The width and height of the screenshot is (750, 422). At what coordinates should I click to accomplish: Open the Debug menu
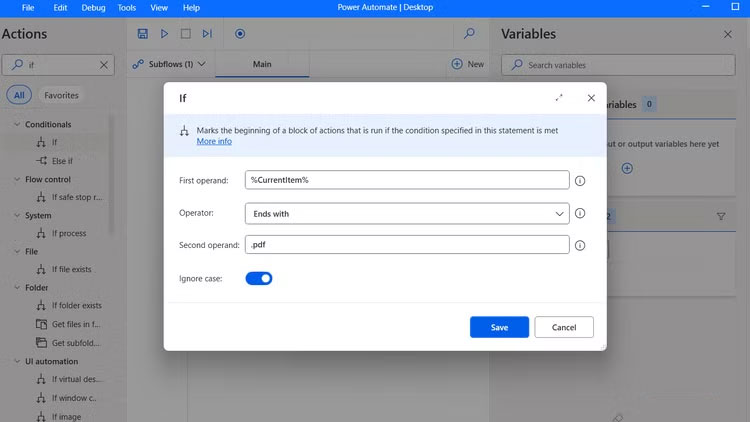(93, 8)
